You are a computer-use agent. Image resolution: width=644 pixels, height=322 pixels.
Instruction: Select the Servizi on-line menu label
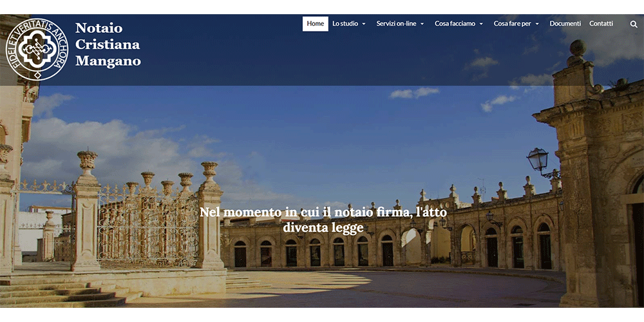[x=396, y=24]
